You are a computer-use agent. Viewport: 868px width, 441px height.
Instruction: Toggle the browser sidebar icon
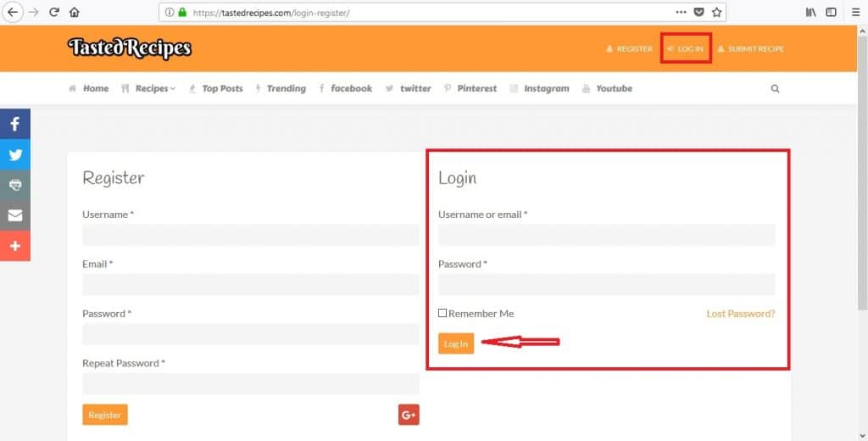[831, 12]
